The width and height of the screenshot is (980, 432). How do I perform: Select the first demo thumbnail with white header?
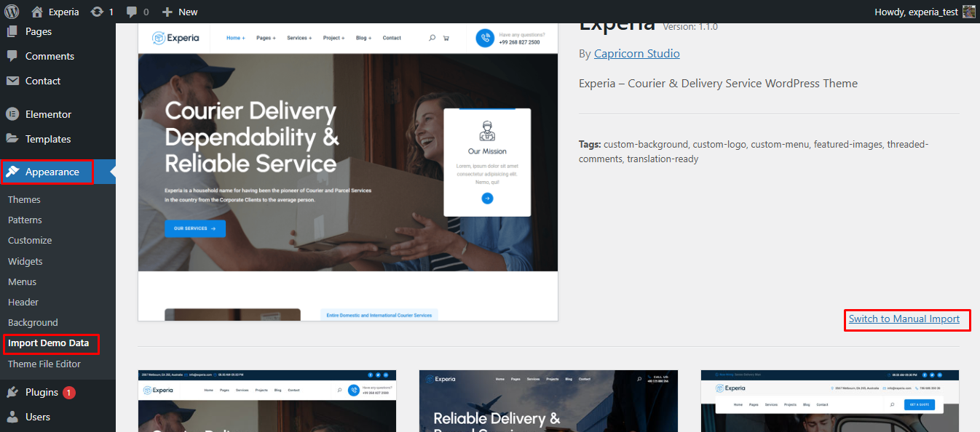[x=267, y=401]
